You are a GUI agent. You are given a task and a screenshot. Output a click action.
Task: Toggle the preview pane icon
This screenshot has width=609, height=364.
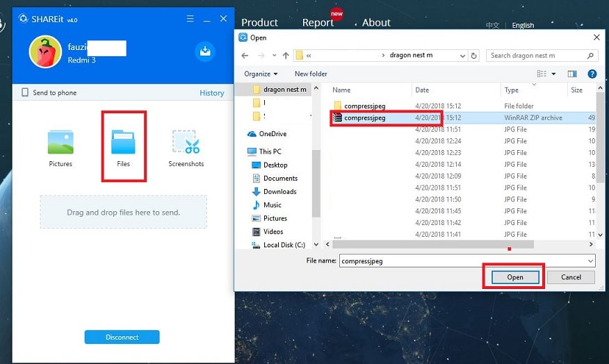click(572, 74)
